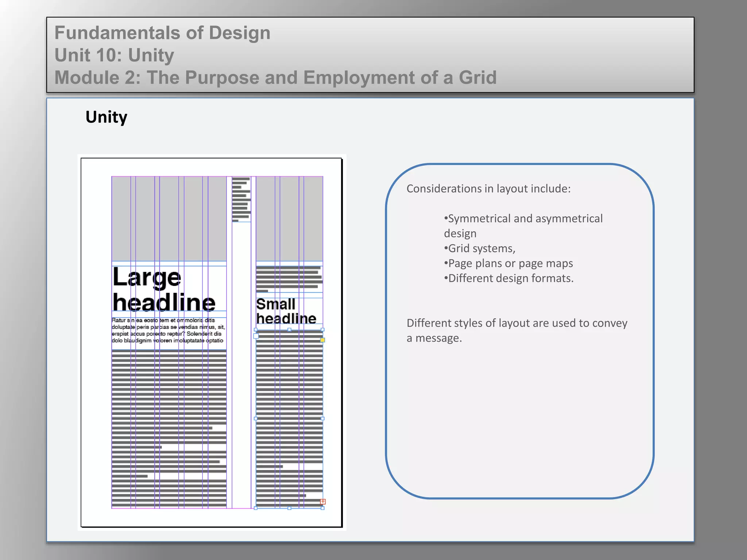Viewport: 747px width, 560px height.
Task: Select the 'Page plans or page maps' bullet
Action: (508, 263)
